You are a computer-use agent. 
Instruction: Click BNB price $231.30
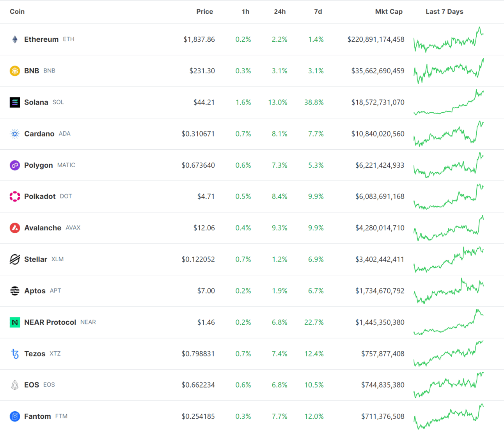click(x=202, y=71)
